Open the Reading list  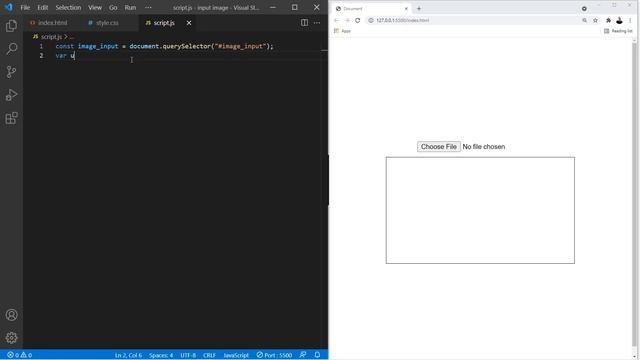click(x=618, y=31)
